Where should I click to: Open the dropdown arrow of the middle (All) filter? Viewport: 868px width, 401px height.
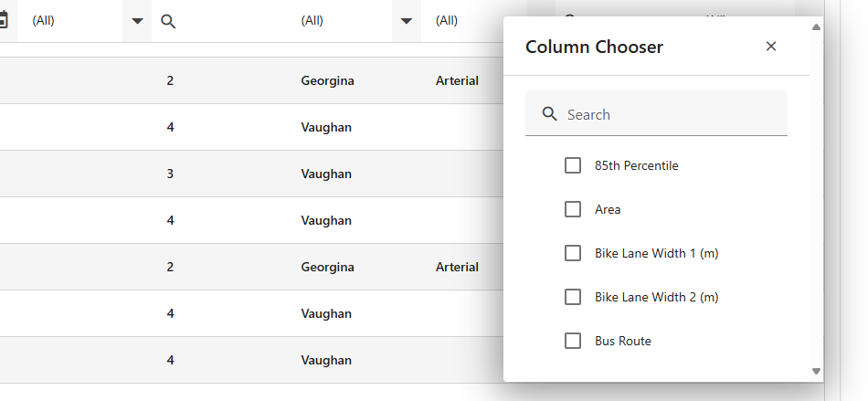point(407,21)
